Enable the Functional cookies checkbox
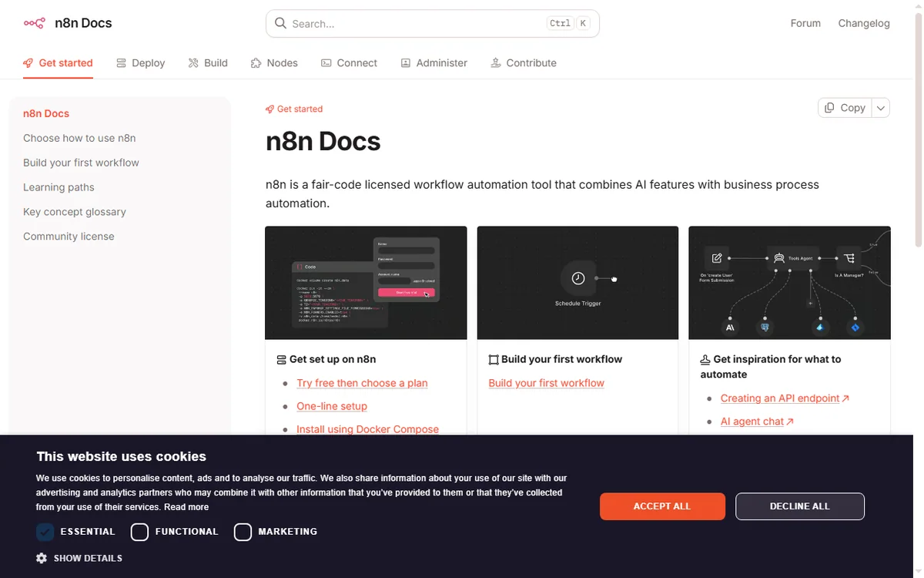The height and width of the screenshot is (578, 924). point(139,532)
